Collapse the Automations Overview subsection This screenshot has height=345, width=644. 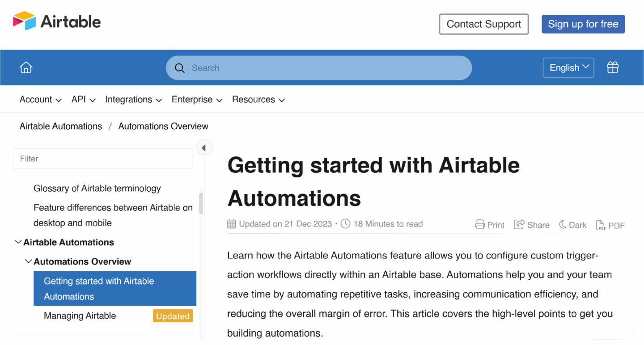(28, 261)
